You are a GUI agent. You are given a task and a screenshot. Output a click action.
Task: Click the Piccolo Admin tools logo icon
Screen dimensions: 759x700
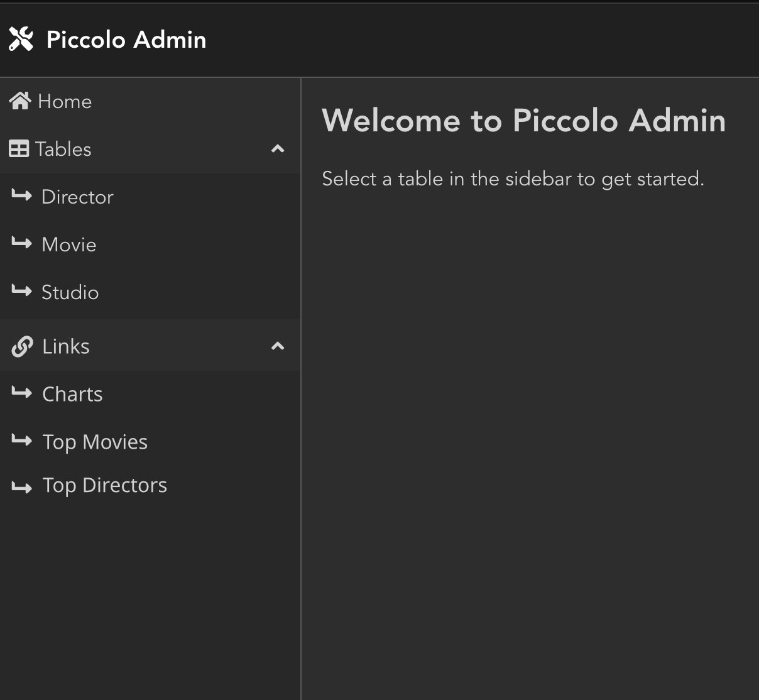[x=21, y=40]
